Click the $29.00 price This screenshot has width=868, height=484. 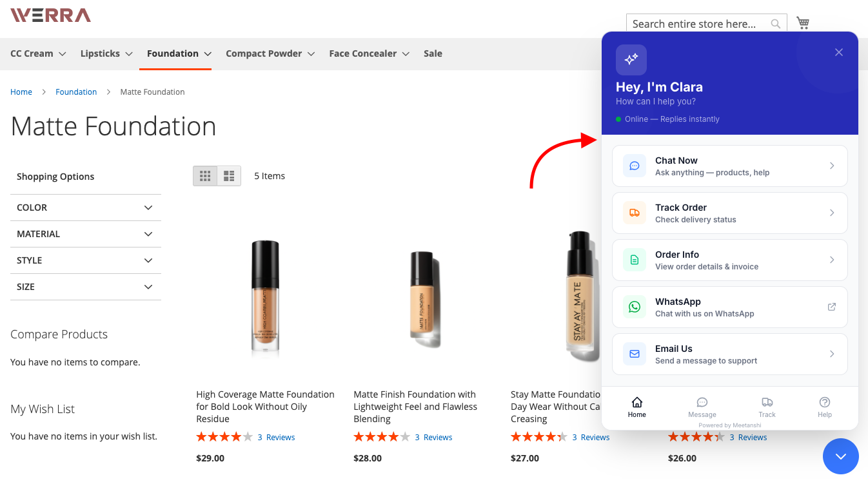pos(210,459)
